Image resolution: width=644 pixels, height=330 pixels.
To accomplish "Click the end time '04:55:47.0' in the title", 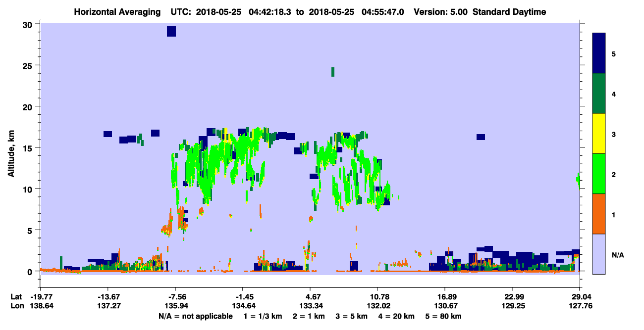I will click(x=383, y=12).
